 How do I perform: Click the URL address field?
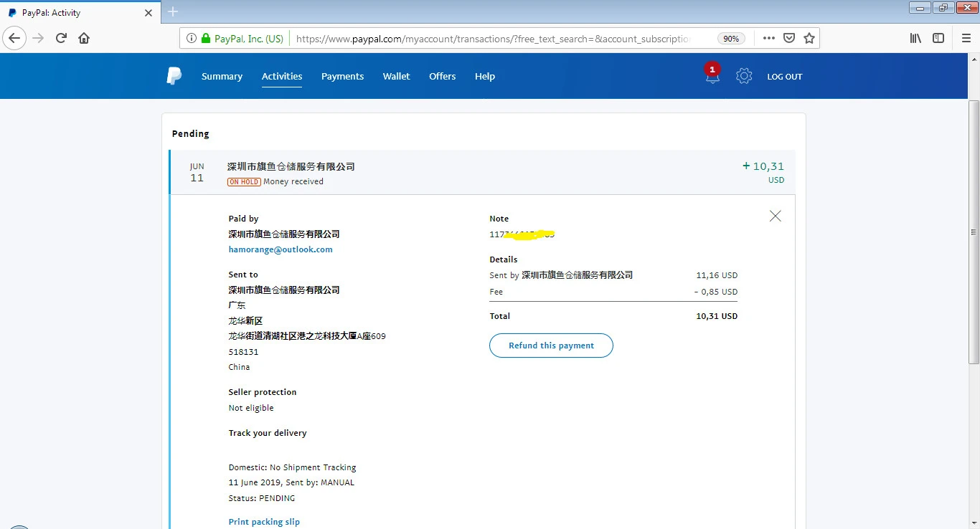(499, 39)
